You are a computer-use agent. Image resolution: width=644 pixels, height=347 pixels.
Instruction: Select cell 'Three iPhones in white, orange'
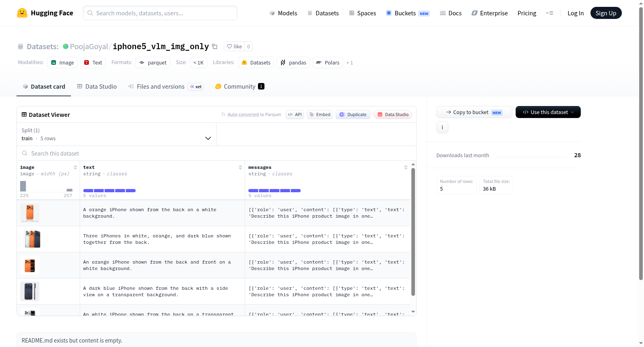[x=162, y=239]
